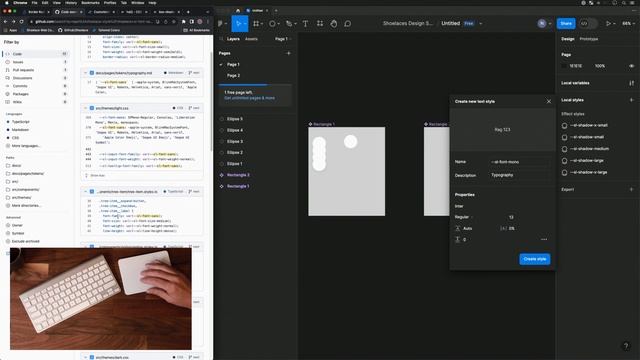
Task: Select the Frame tool in Figma
Action: [x=256, y=24]
